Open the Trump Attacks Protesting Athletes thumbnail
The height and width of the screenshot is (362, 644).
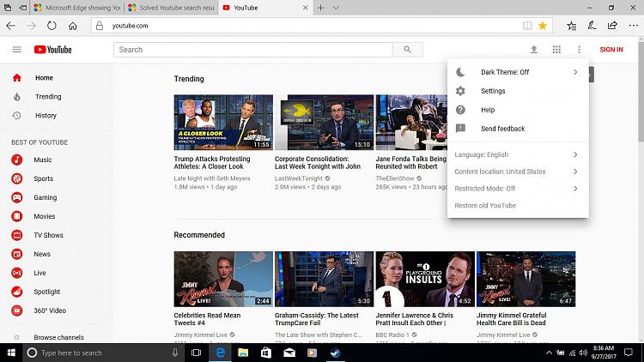click(x=223, y=122)
